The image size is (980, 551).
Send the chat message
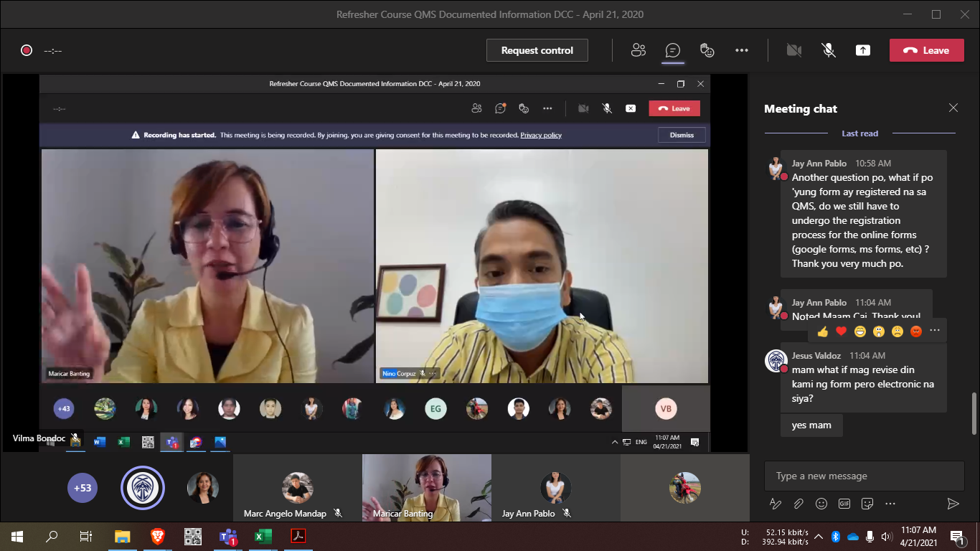953,504
